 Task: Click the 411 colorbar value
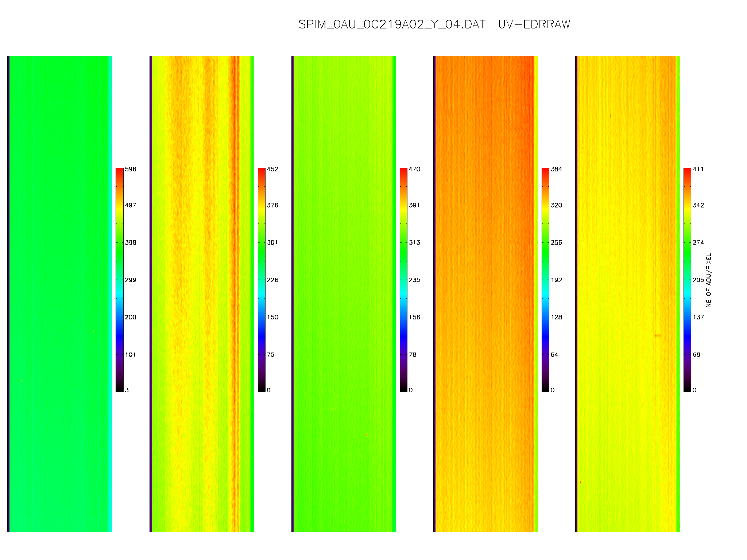(x=698, y=169)
